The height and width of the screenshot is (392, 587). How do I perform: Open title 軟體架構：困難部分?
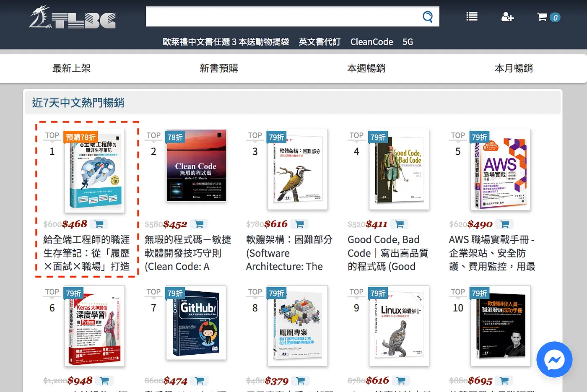(289, 253)
